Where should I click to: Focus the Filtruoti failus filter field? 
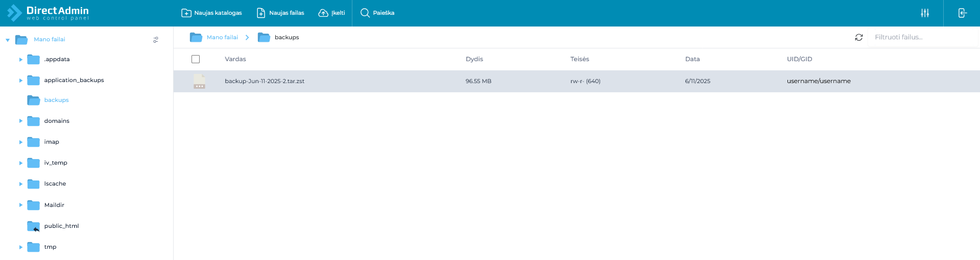pyautogui.click(x=922, y=37)
